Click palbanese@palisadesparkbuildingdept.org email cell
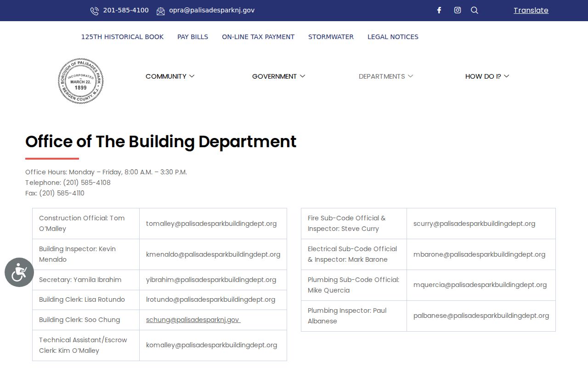The height and width of the screenshot is (368, 588). (x=481, y=316)
